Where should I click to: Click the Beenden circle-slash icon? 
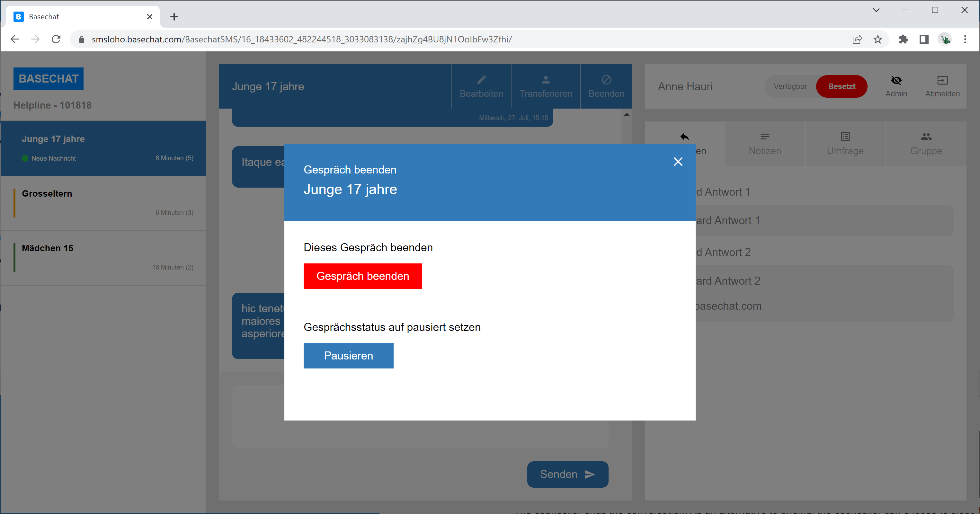point(606,80)
